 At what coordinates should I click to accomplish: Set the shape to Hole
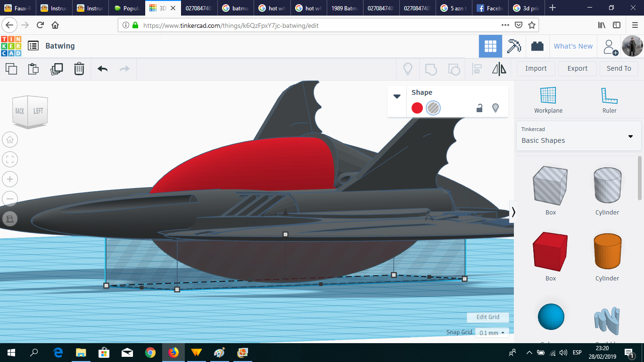(x=433, y=108)
